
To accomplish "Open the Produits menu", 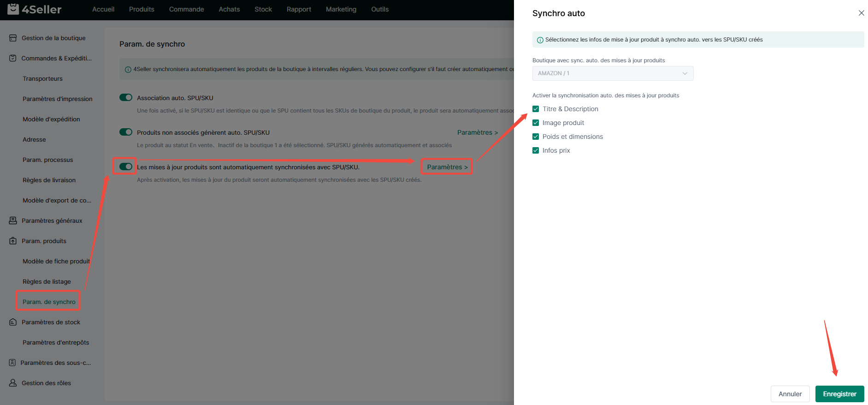I will (142, 9).
